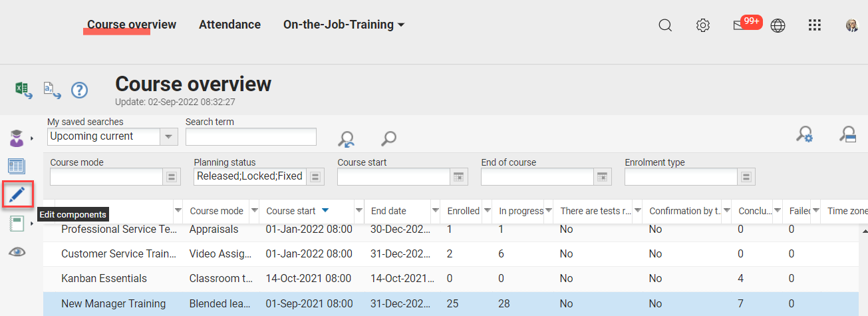Click the reset search magnifier icon
This screenshot has width=868, height=316.
pyautogui.click(x=346, y=138)
